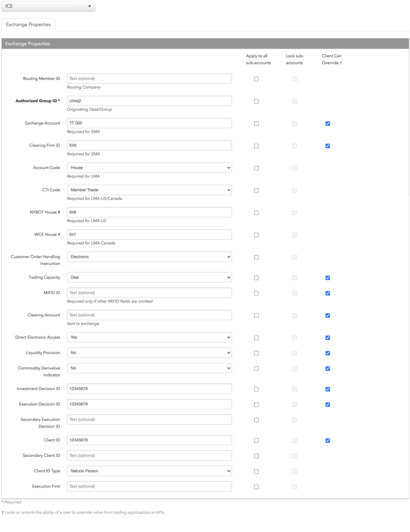Disable Client Can Override for Liquidity Provision
The width and height of the screenshot is (410, 532).
pyautogui.click(x=328, y=353)
